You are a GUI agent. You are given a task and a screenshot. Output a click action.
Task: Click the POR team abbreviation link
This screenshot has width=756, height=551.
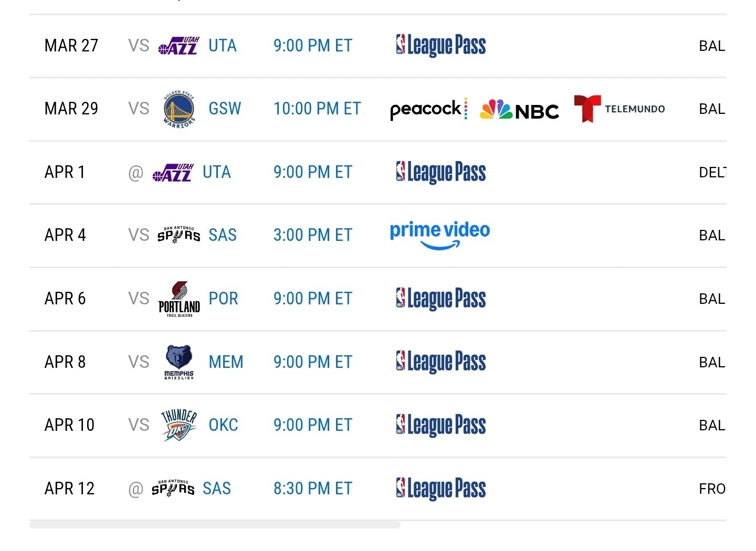coord(223,299)
